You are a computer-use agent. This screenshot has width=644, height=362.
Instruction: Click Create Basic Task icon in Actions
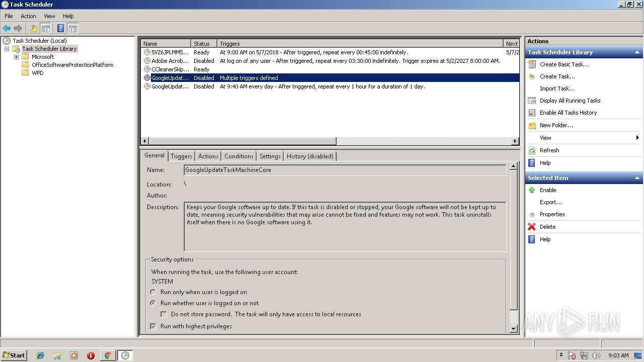tap(532, 64)
